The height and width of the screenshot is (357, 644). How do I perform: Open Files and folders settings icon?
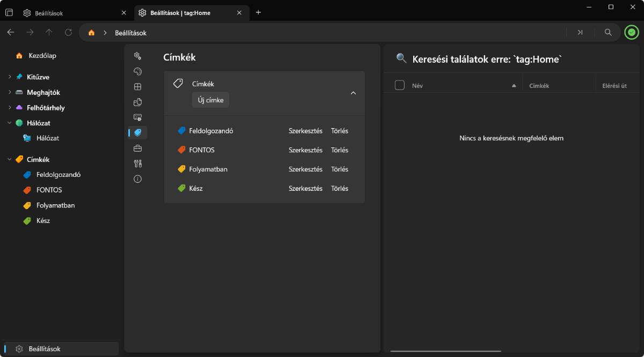point(137,102)
